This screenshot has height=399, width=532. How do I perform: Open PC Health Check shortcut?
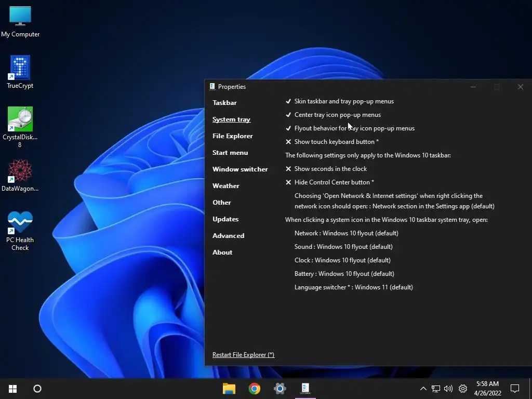[x=20, y=231]
